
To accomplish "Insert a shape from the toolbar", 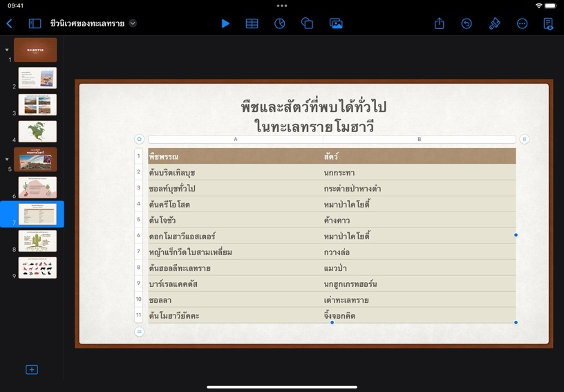I will coord(308,24).
